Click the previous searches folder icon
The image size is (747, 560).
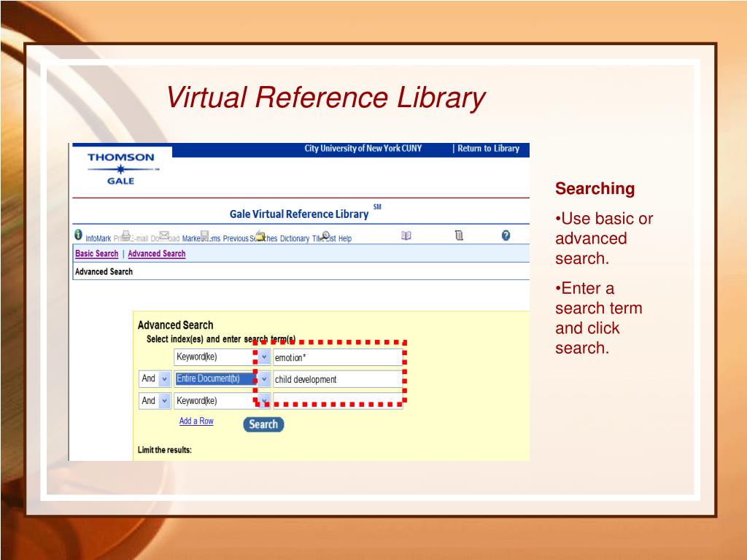[260, 235]
